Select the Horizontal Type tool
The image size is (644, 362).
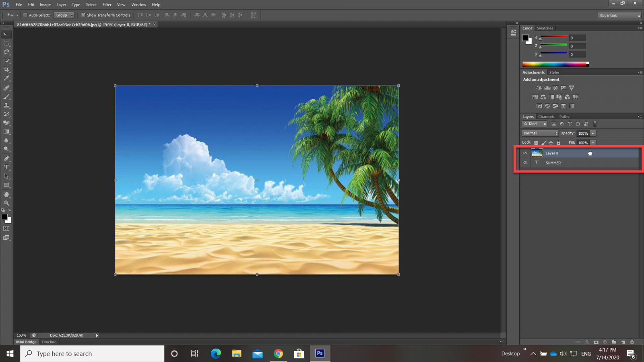[6, 167]
